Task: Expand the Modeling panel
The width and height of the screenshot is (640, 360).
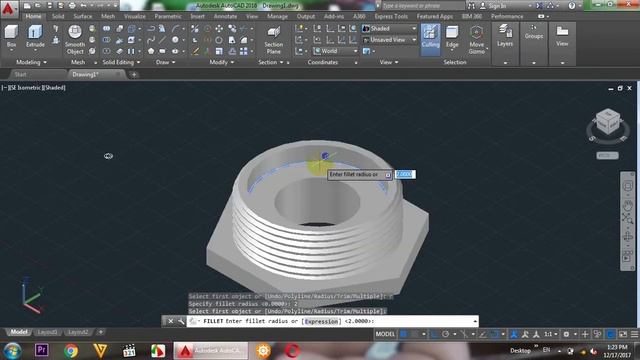Action: (31, 62)
